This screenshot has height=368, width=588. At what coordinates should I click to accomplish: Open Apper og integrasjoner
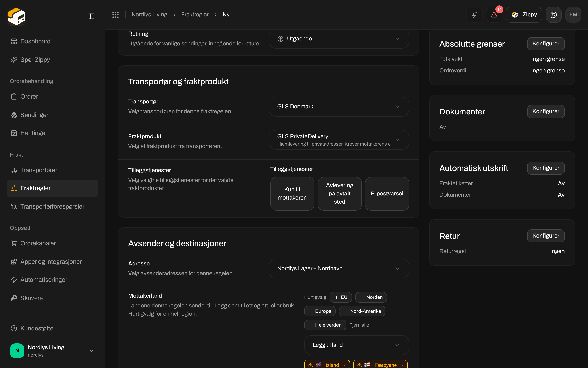(52, 262)
